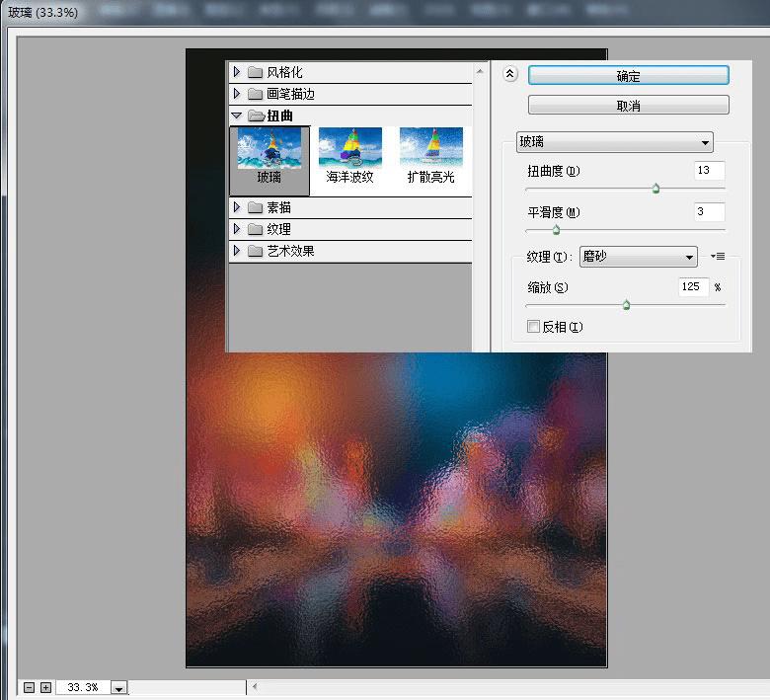Click the 艺术效果 folder icon

click(x=255, y=251)
